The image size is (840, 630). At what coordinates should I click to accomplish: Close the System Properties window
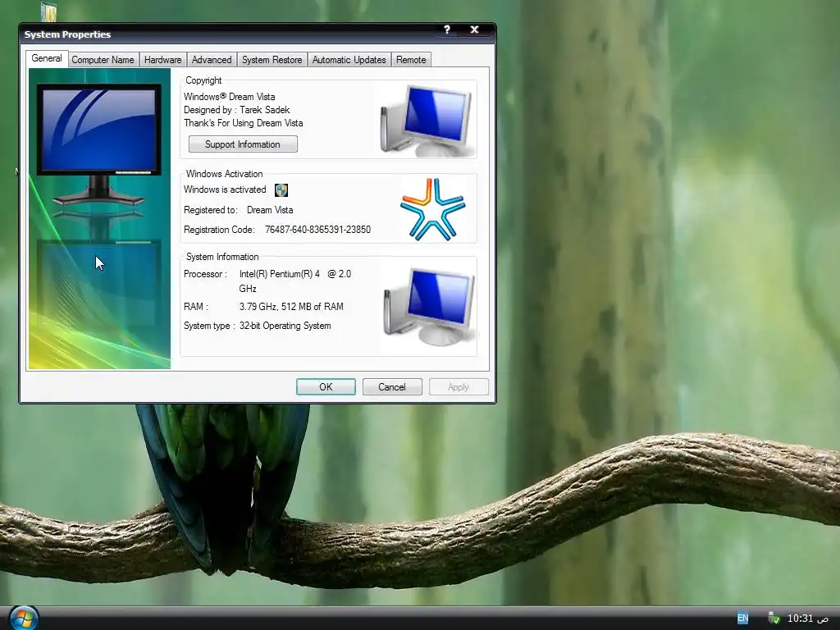coord(474,30)
